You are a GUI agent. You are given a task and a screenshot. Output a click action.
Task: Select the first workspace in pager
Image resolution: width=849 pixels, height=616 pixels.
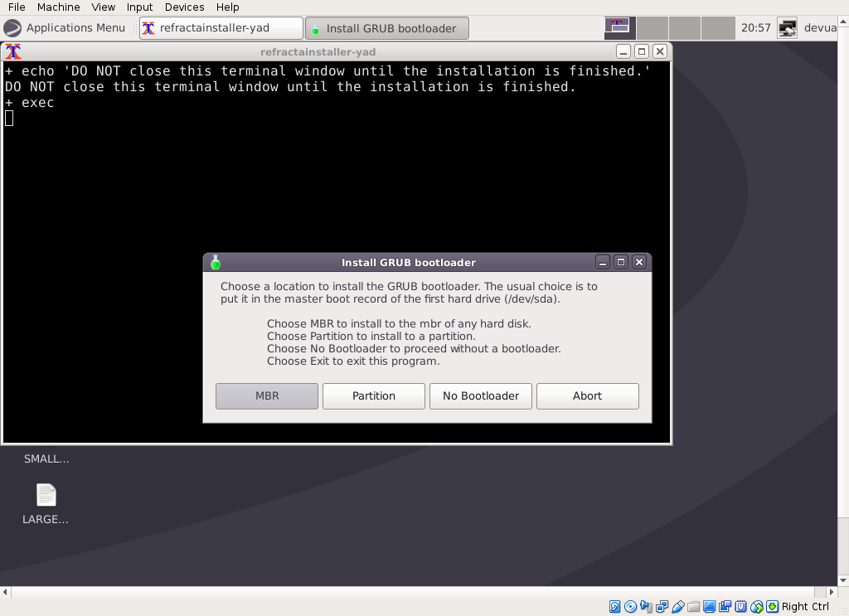(x=620, y=28)
